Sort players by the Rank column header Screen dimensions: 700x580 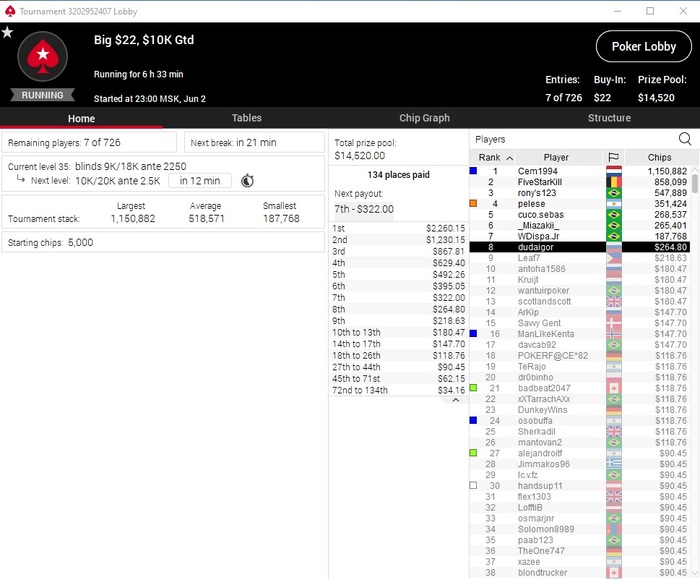coord(492,157)
